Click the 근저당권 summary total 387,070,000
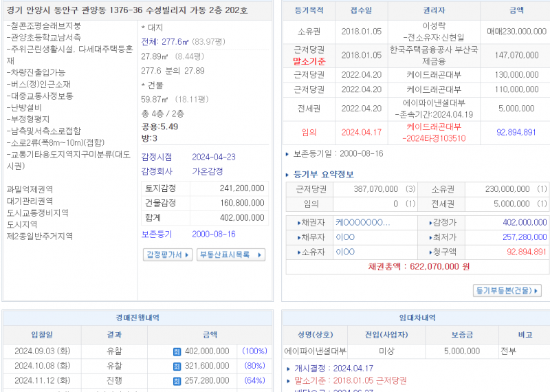The height and width of the screenshot is (392, 550). (x=375, y=189)
